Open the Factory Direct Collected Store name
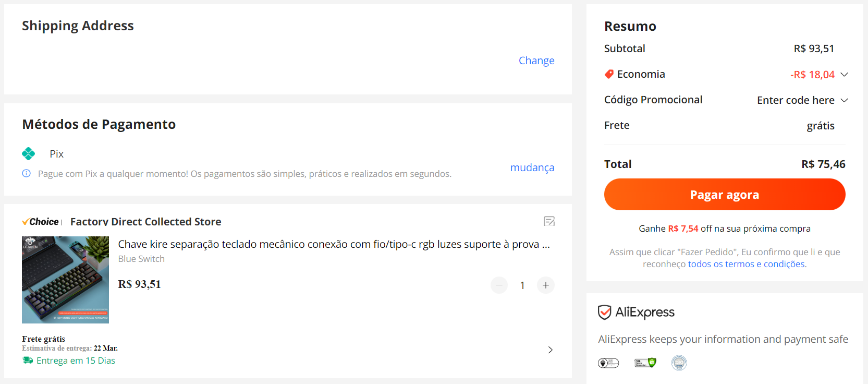 click(146, 222)
